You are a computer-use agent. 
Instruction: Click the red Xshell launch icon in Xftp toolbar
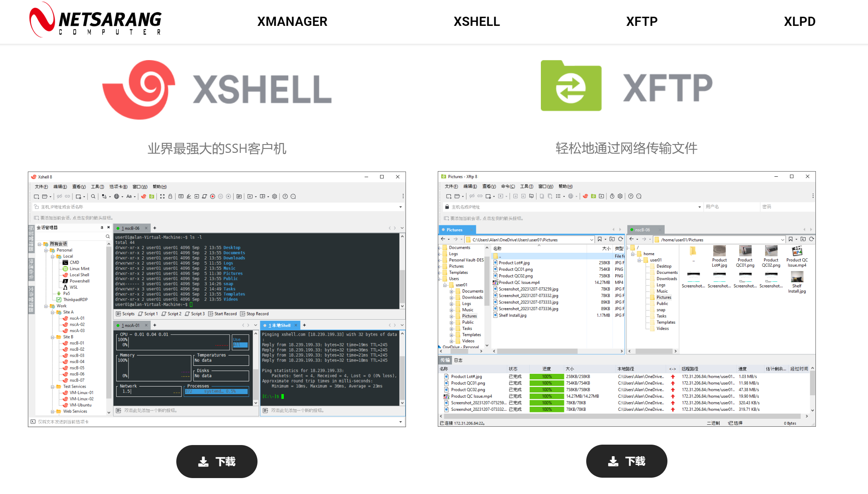click(x=585, y=196)
